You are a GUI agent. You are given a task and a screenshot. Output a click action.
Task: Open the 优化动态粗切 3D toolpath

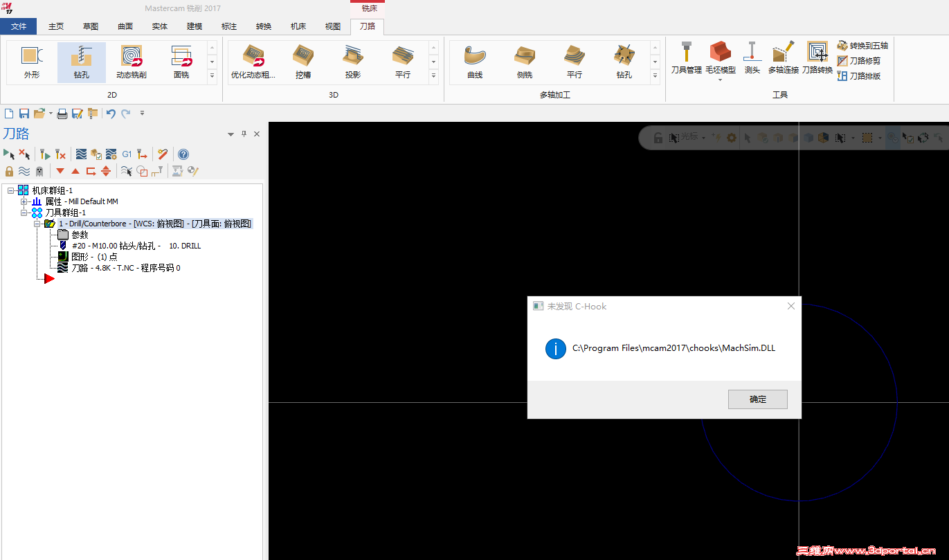(253, 62)
